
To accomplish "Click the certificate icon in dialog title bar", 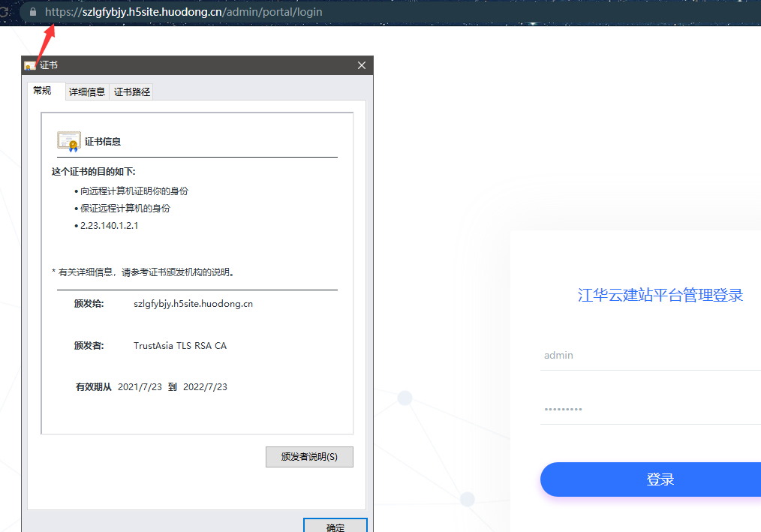I will pos(30,66).
